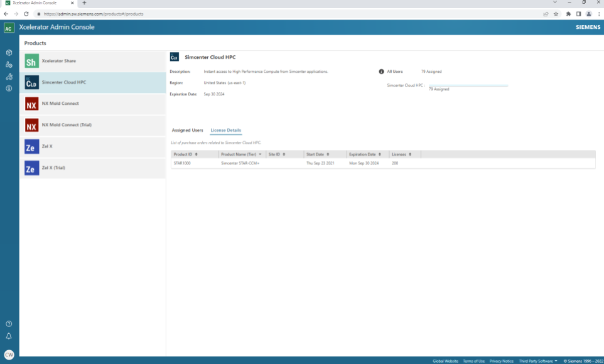Screen dimensions: 604x364
Task: Open the help question mark icon
Action: point(8,324)
